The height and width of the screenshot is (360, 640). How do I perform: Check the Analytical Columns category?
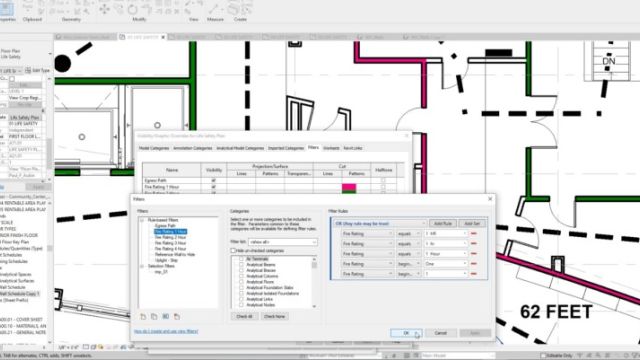click(241, 276)
